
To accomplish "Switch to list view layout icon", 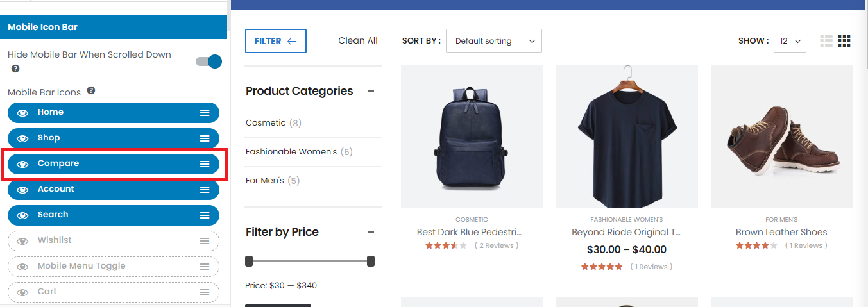I will tap(826, 41).
